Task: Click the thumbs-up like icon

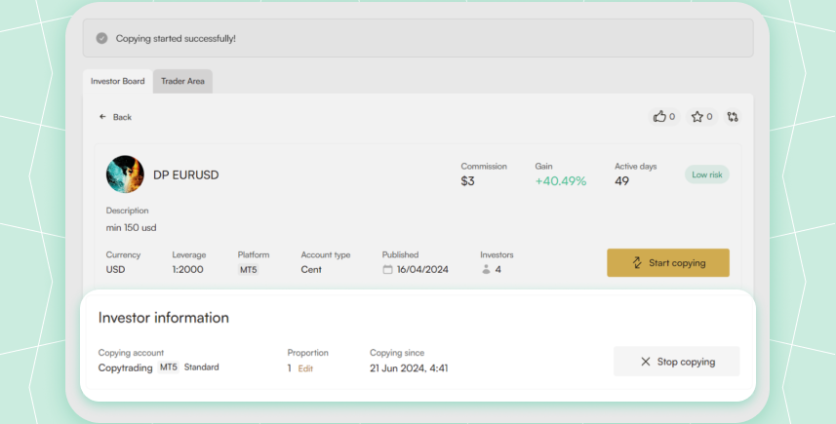Action: [x=660, y=117]
